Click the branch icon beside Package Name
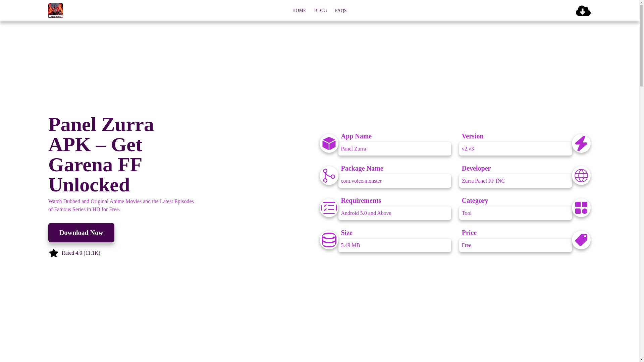This screenshot has height=362, width=644. [x=329, y=176]
